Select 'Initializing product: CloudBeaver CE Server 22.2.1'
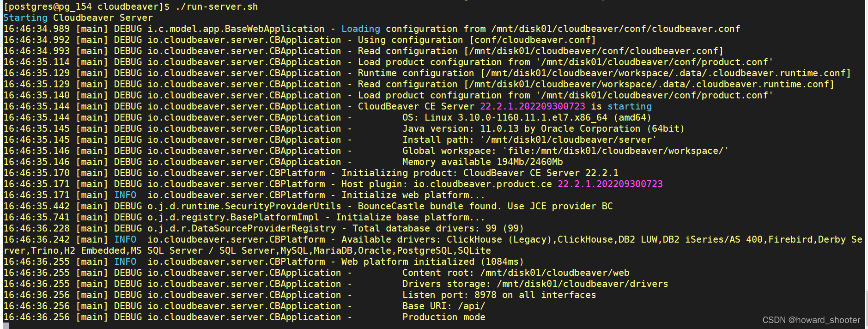The width and height of the screenshot is (868, 329). (x=480, y=173)
